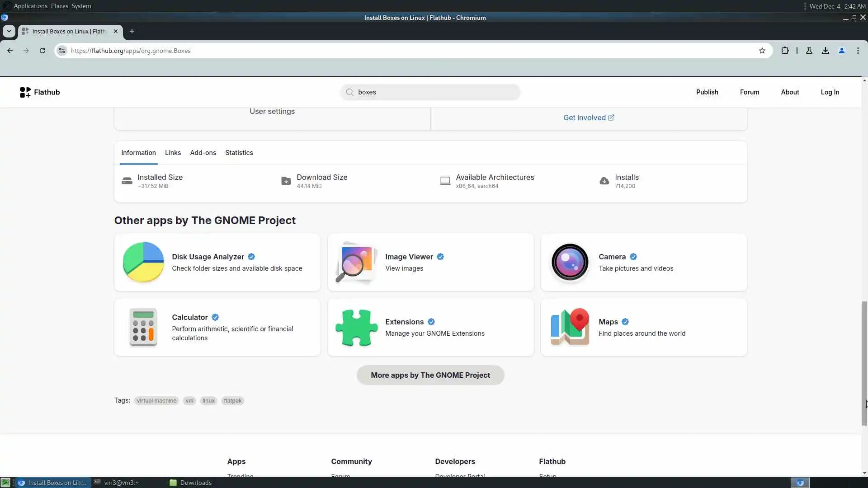Open the Extensions puzzle piece icon
Image resolution: width=868 pixels, height=488 pixels.
pyautogui.click(x=356, y=327)
